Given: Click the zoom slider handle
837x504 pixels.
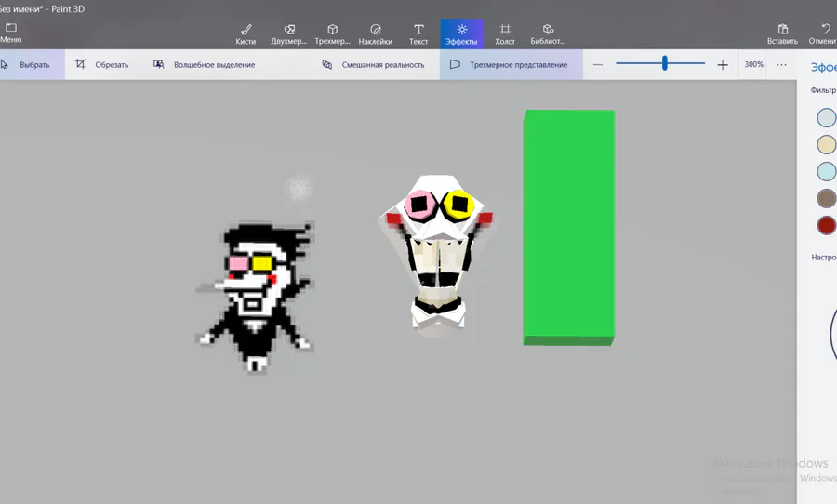Looking at the screenshot, I should (x=665, y=63).
